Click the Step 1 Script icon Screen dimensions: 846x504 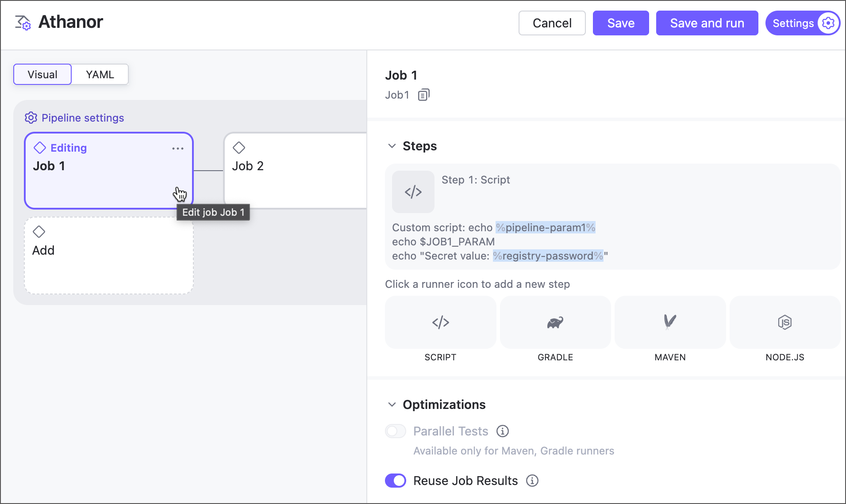click(413, 192)
